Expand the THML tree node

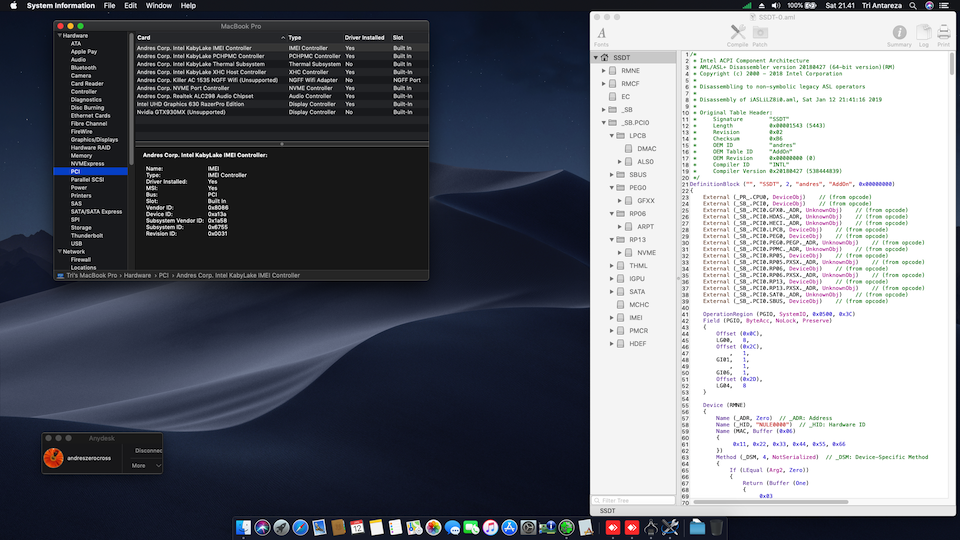(612, 266)
